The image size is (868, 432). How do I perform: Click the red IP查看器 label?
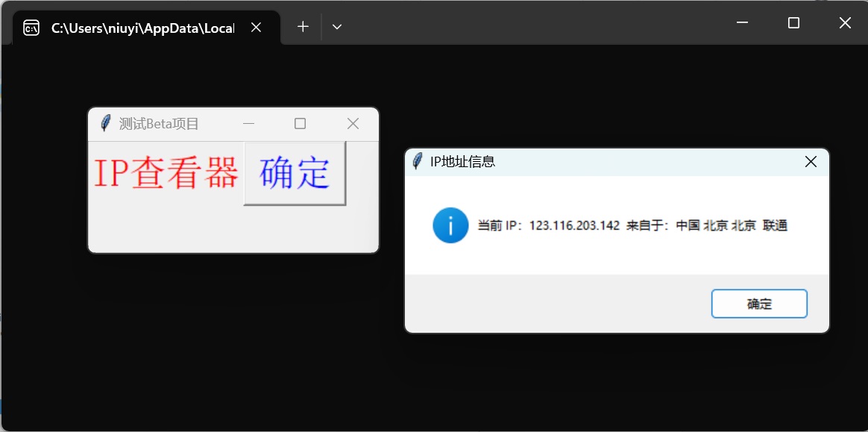[166, 173]
